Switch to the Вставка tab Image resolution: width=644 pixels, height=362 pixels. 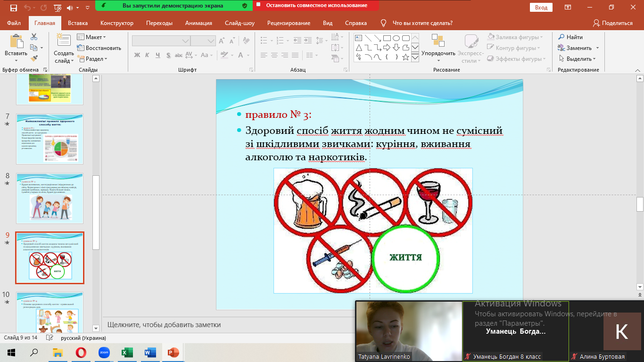78,23
